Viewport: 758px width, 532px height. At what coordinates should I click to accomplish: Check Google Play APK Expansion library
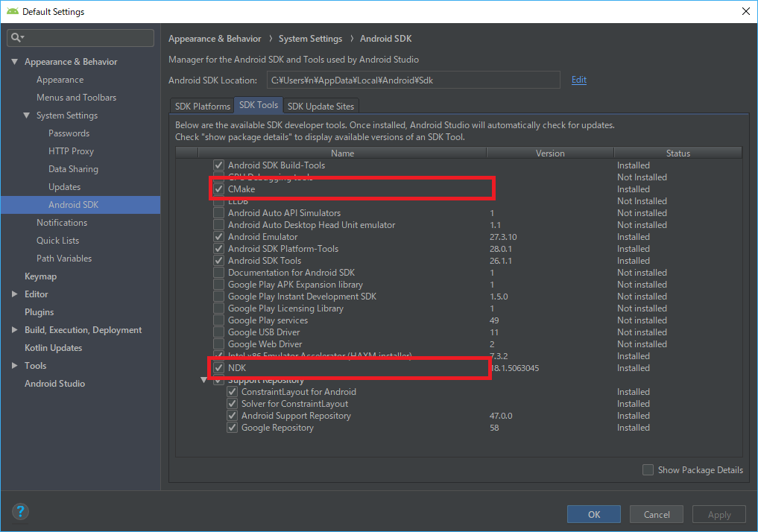point(219,284)
